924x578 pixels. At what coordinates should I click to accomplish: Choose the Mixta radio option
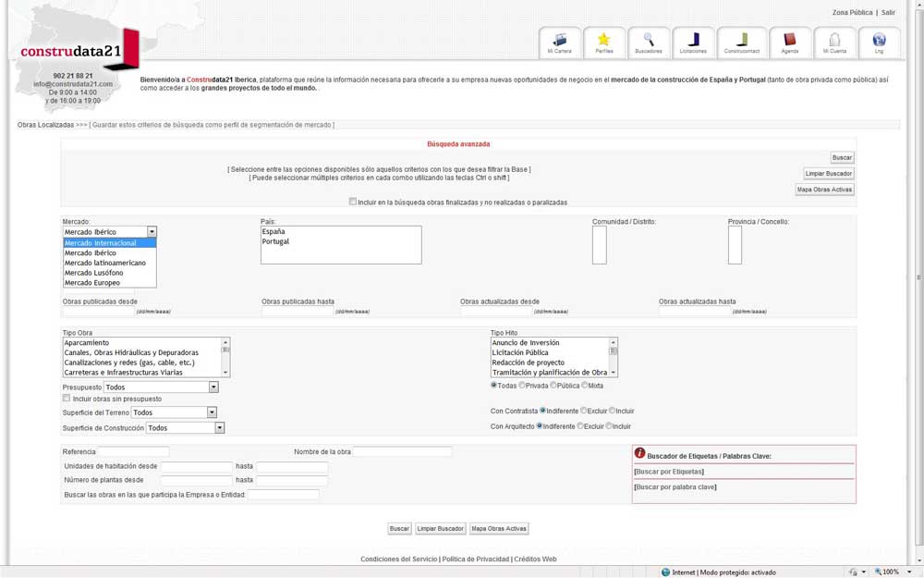[585, 385]
